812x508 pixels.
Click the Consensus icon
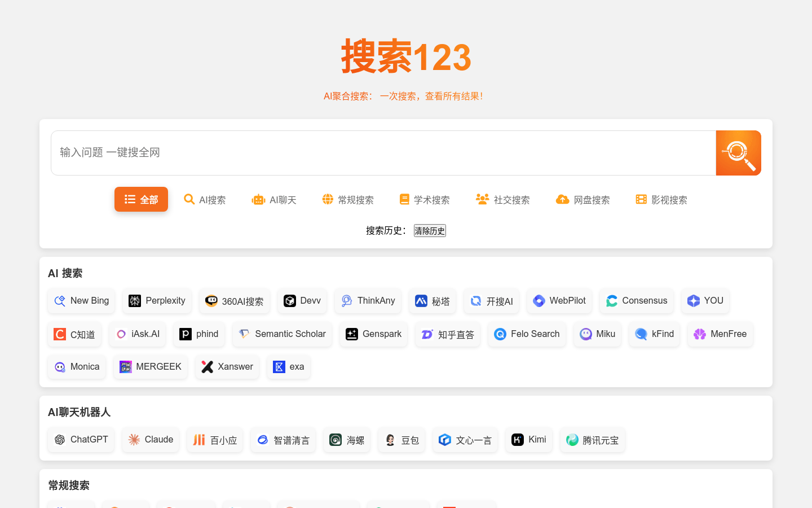[x=612, y=301]
